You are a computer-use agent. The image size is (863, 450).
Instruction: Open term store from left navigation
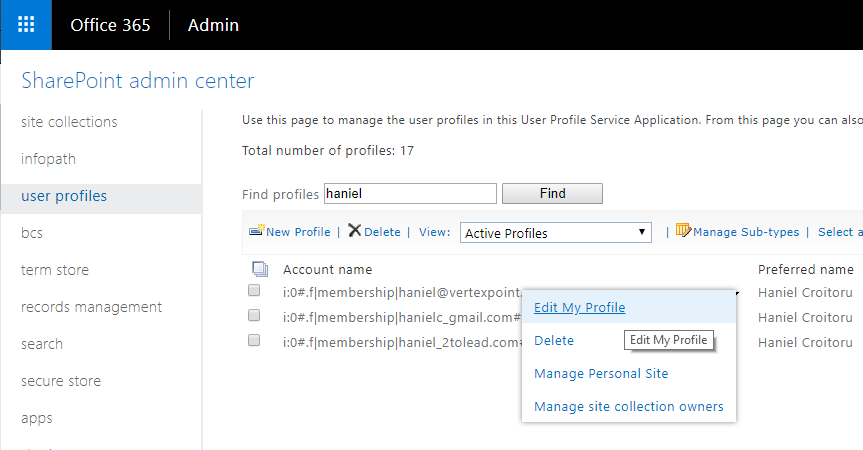click(55, 270)
